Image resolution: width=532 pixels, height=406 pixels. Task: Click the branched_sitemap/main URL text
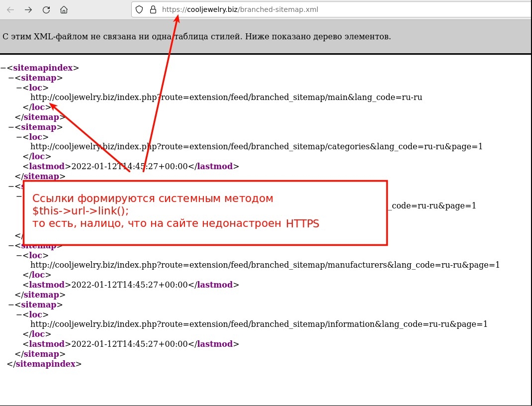click(x=226, y=98)
